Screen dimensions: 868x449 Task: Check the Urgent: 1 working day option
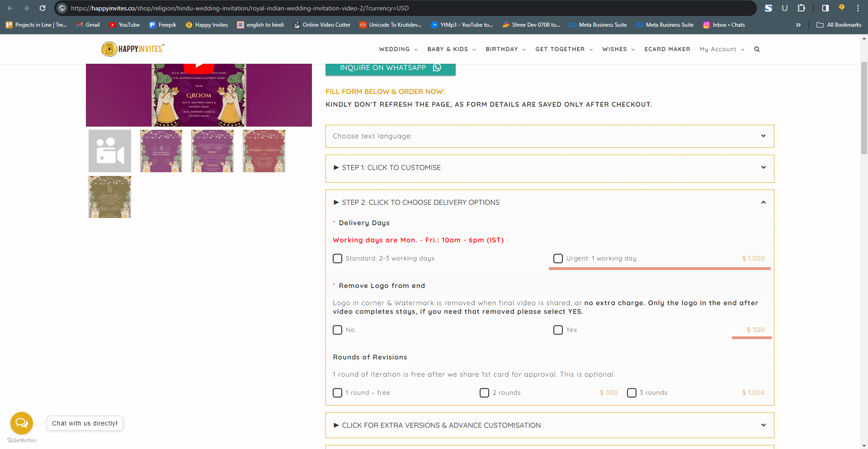point(557,258)
